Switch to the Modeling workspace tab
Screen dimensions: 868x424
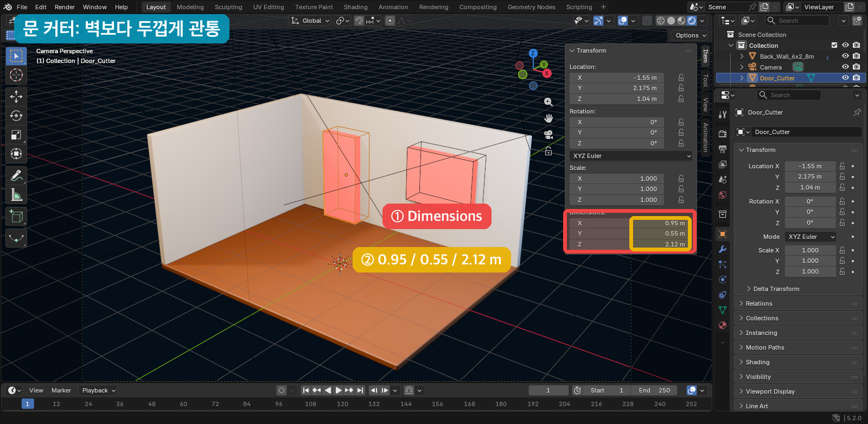coord(190,7)
